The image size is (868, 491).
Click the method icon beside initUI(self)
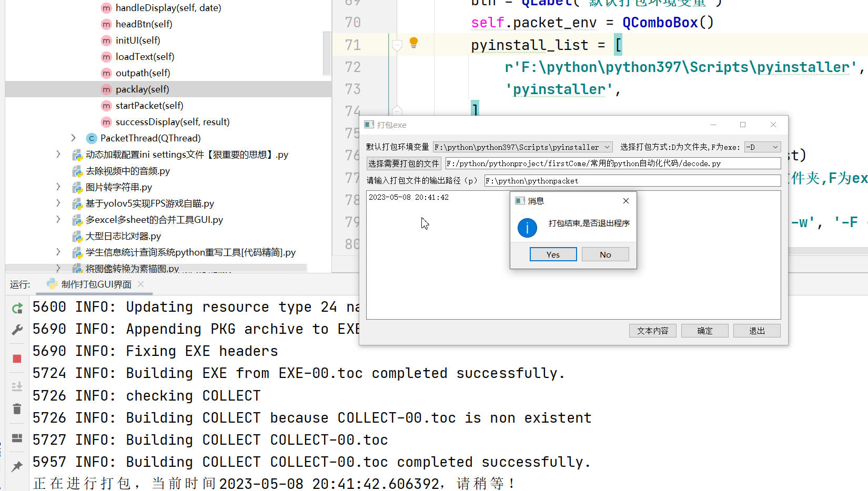click(106, 40)
